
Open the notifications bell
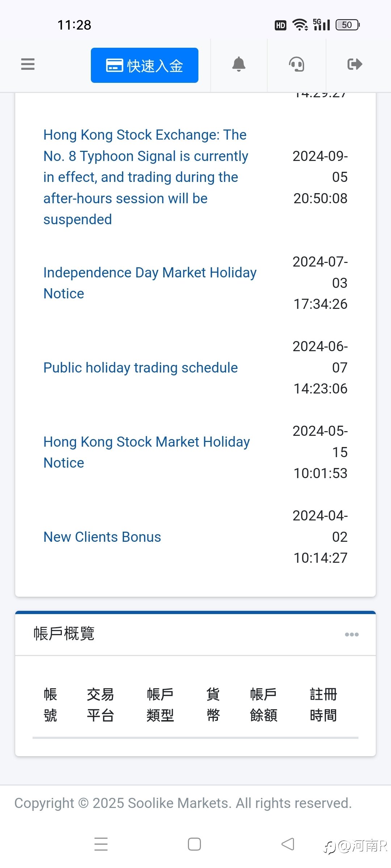pyautogui.click(x=239, y=64)
